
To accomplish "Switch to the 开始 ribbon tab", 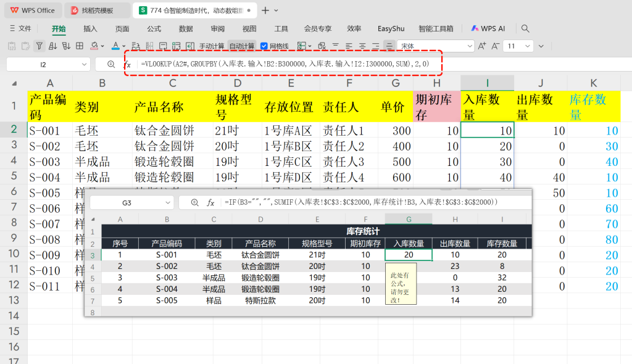I will (59, 28).
